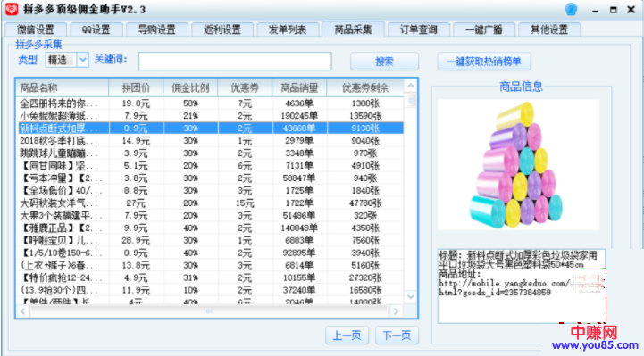Click coupon remaining cell 27320张
This screenshot has height=356, width=644.
(x=365, y=277)
